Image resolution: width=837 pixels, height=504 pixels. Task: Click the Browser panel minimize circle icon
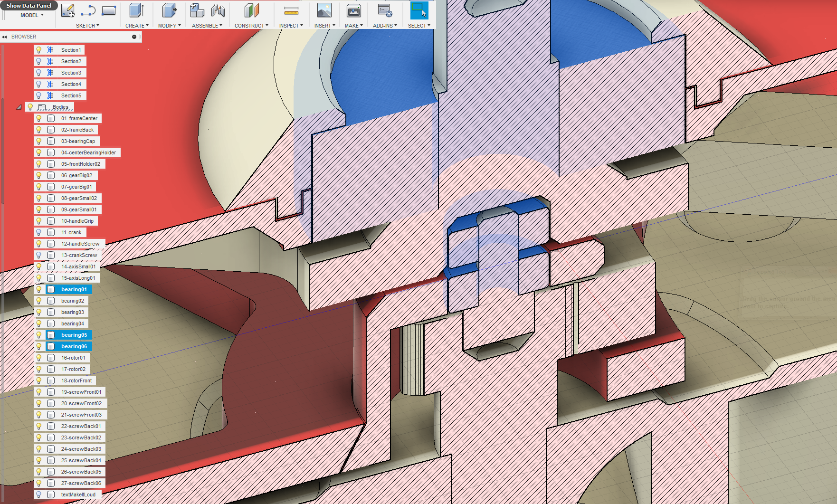(134, 37)
